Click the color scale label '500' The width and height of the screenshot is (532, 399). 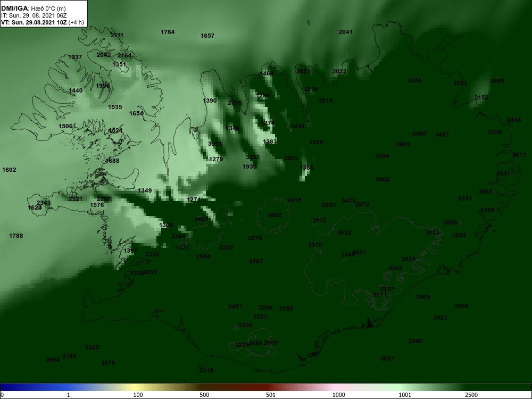click(204, 395)
